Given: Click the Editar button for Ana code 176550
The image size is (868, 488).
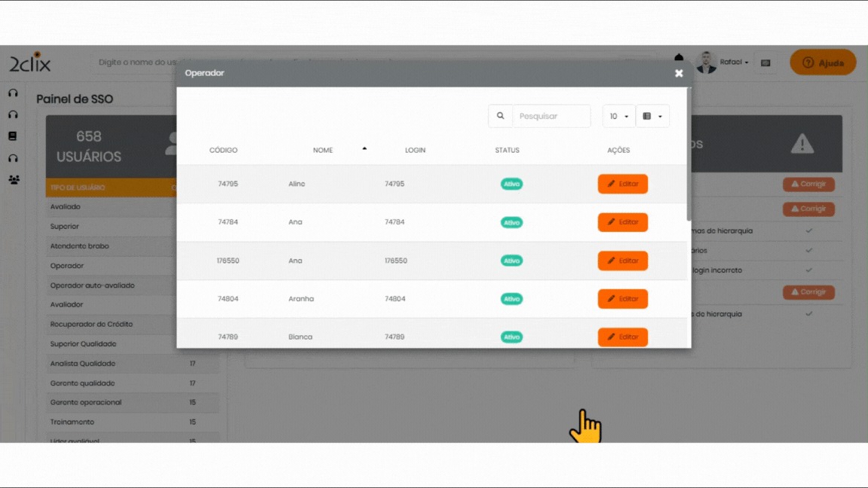Looking at the screenshot, I should [x=622, y=261].
